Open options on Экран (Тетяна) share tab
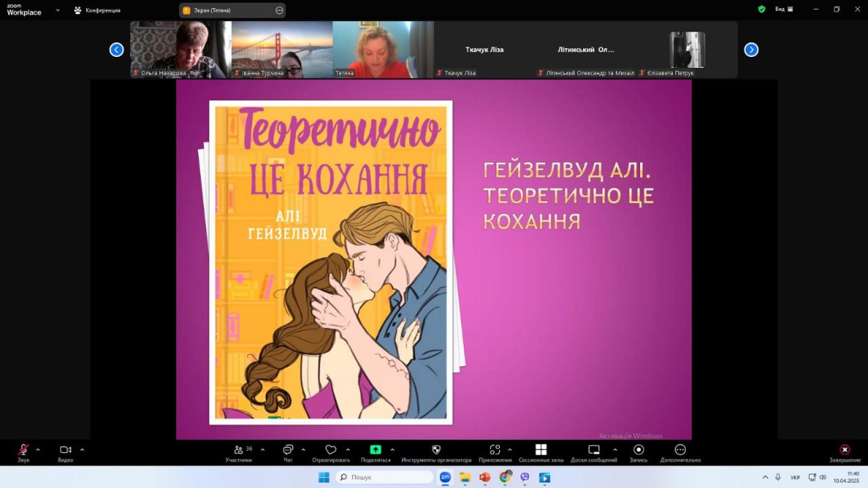The image size is (868, 488). [x=279, y=10]
